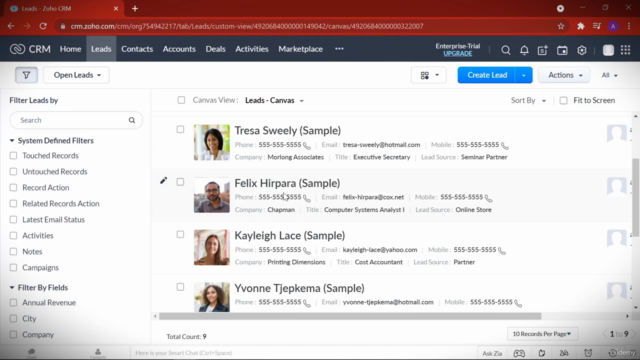Image resolution: width=640 pixels, height=360 pixels.
Task: Check the Activities filter checkbox
Action: pos(13,236)
